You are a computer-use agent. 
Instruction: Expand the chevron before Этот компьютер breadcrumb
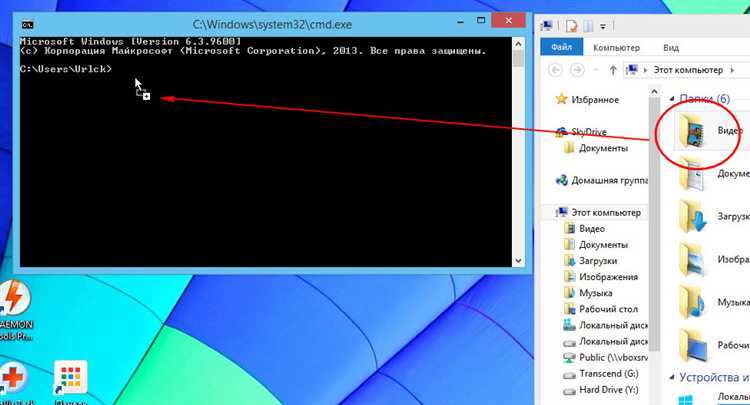pyautogui.click(x=645, y=70)
